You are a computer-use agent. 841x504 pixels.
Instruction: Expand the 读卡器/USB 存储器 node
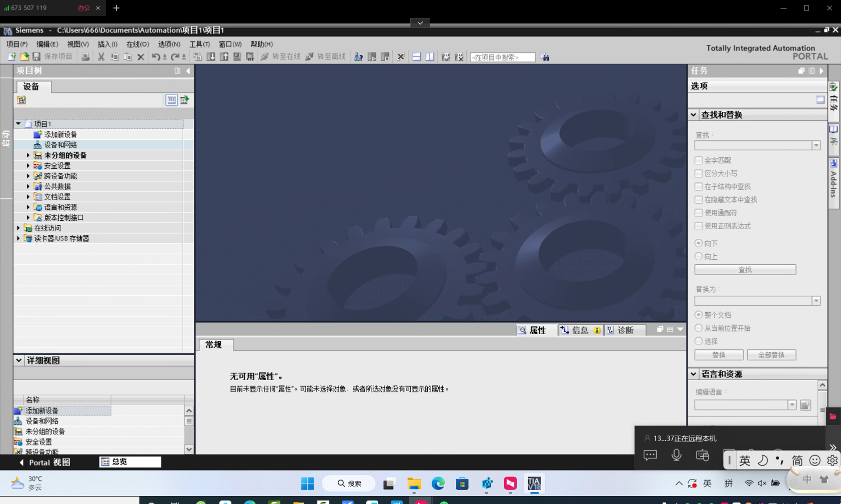pyautogui.click(x=18, y=238)
